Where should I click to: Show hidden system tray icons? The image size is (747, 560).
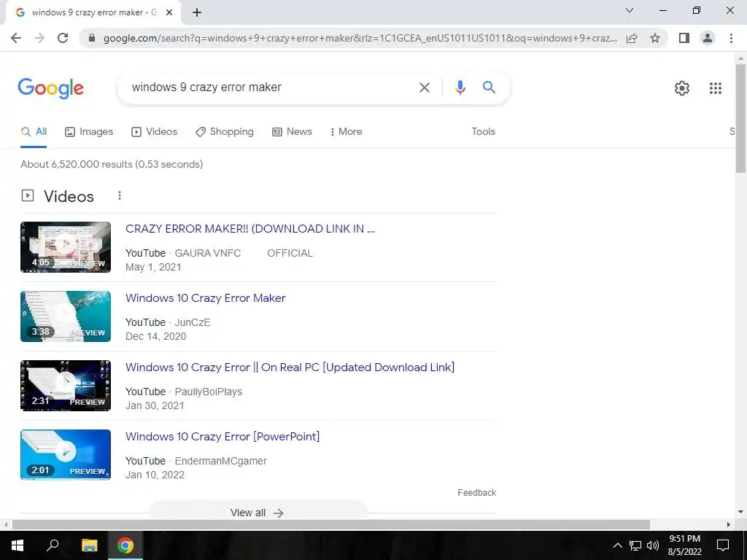click(617, 545)
